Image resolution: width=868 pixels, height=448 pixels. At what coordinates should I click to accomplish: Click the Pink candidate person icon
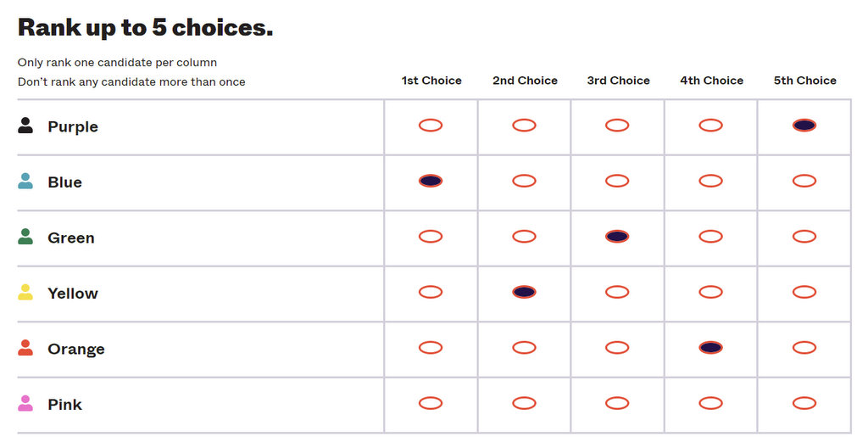[x=25, y=404]
